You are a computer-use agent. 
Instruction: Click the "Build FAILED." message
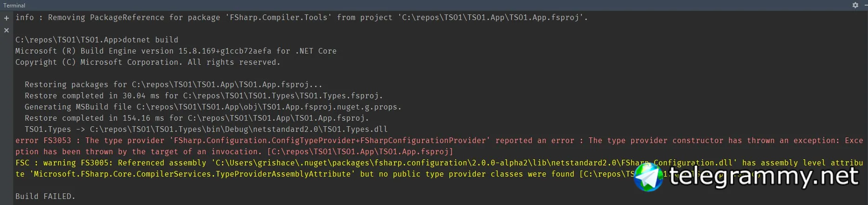pyautogui.click(x=45, y=197)
